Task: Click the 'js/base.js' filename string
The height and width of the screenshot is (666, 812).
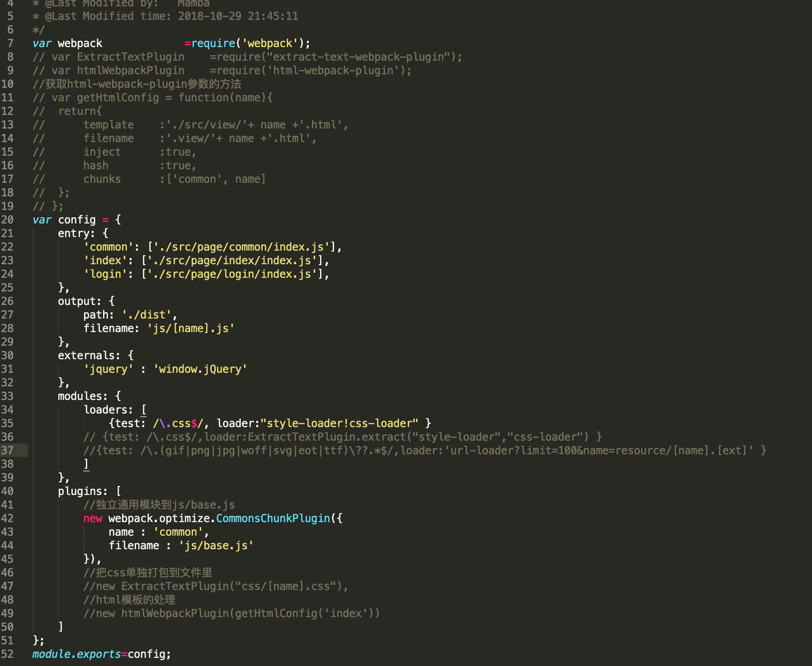Action: [216, 546]
